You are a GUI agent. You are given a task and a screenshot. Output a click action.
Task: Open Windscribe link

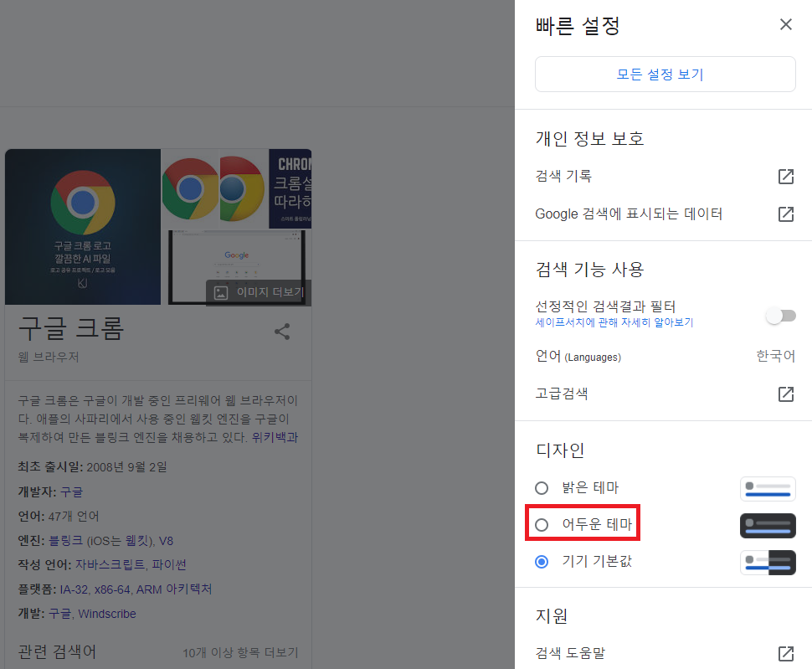107,614
